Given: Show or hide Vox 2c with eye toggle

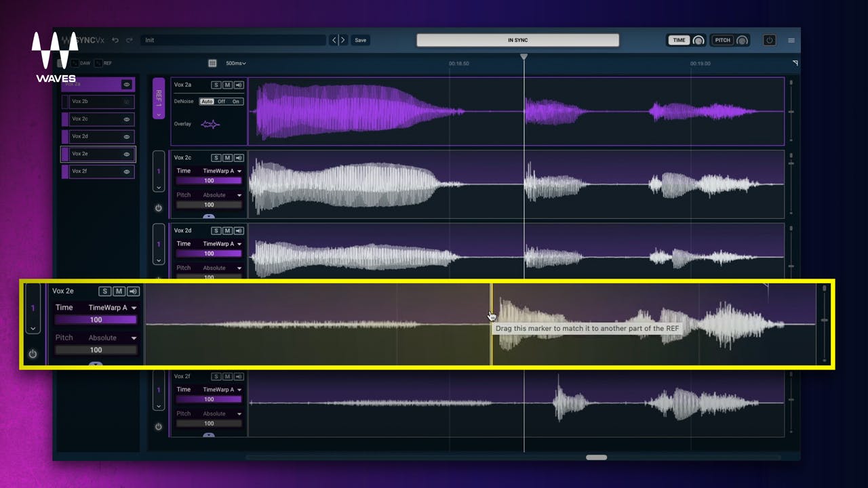Looking at the screenshot, I should [x=126, y=119].
